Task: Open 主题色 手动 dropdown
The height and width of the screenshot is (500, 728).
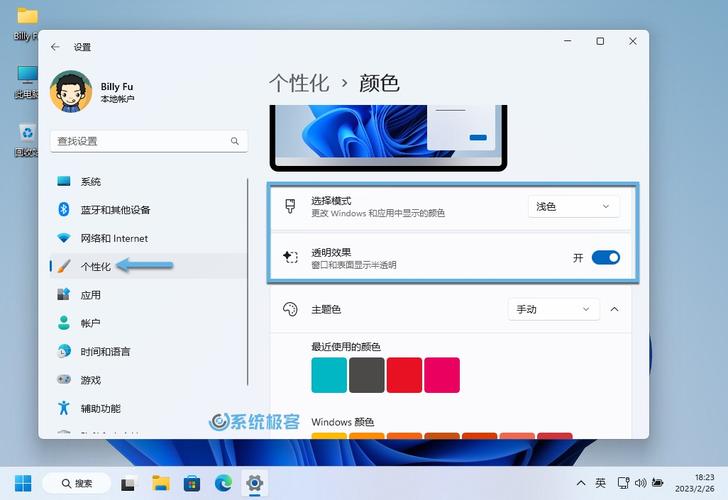Action: pyautogui.click(x=553, y=309)
